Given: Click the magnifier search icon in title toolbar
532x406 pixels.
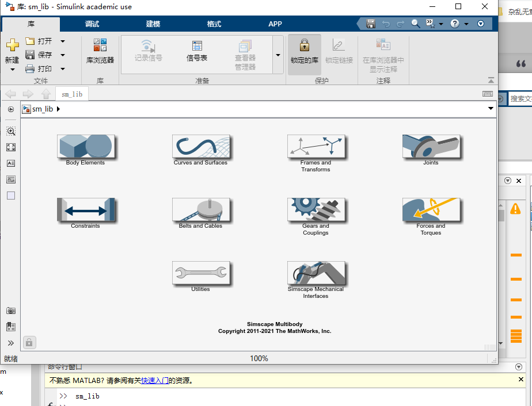Looking at the screenshot, I should (415, 24).
